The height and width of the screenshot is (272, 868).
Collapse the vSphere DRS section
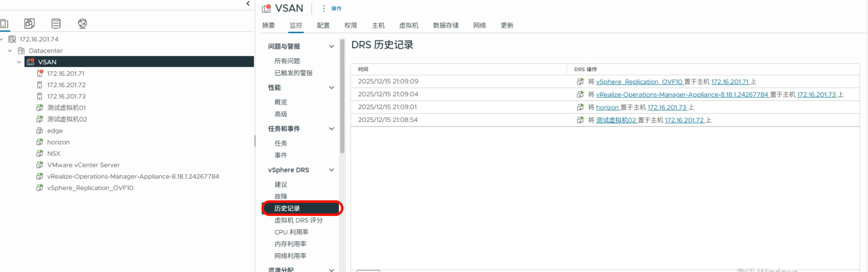(332, 170)
